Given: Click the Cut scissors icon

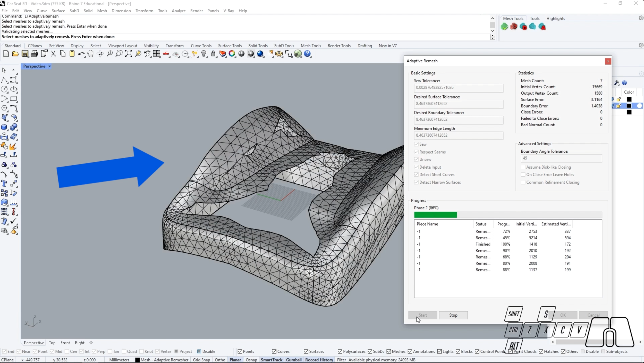Looking at the screenshot, I should click(53, 54).
